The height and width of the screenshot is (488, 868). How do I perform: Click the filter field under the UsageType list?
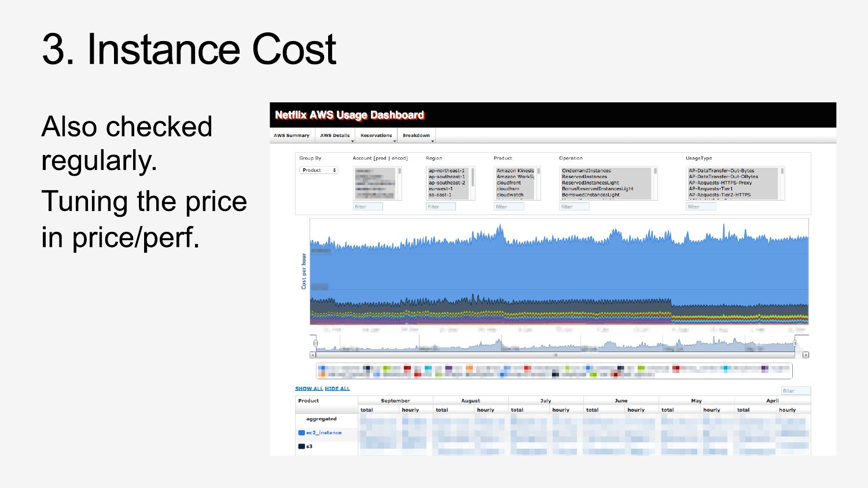pyautogui.click(x=701, y=206)
